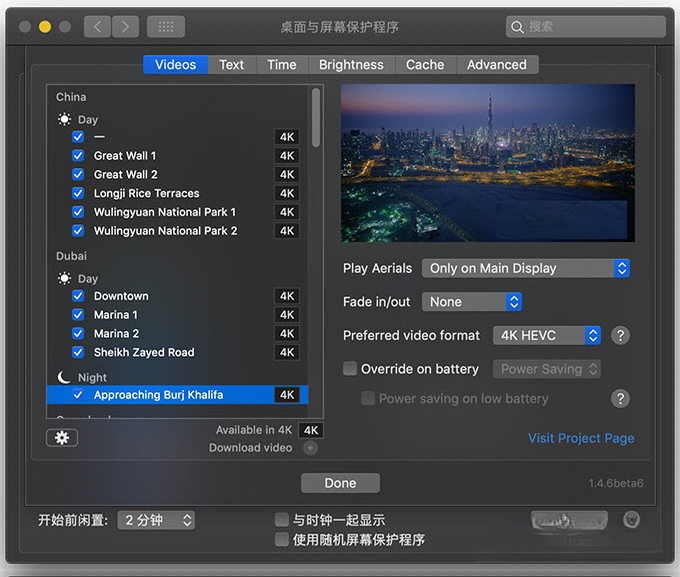
Task: Switch to the Advanced tab
Action: [497, 65]
